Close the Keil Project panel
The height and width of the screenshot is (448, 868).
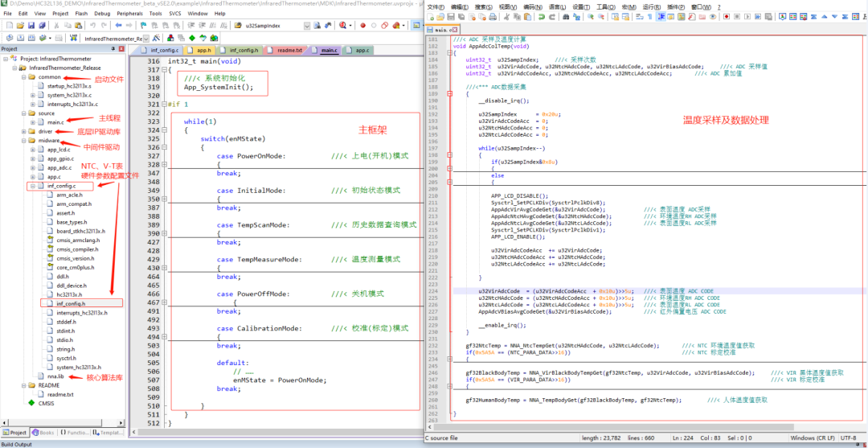121,49
